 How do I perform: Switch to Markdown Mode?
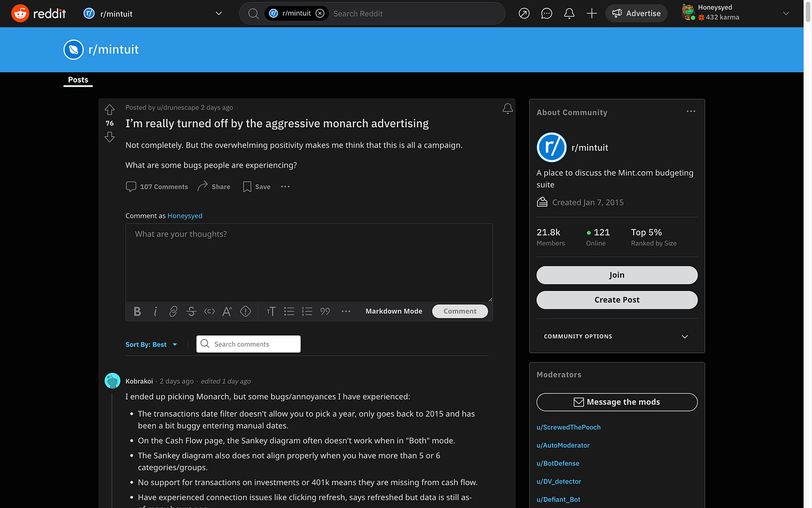(394, 311)
